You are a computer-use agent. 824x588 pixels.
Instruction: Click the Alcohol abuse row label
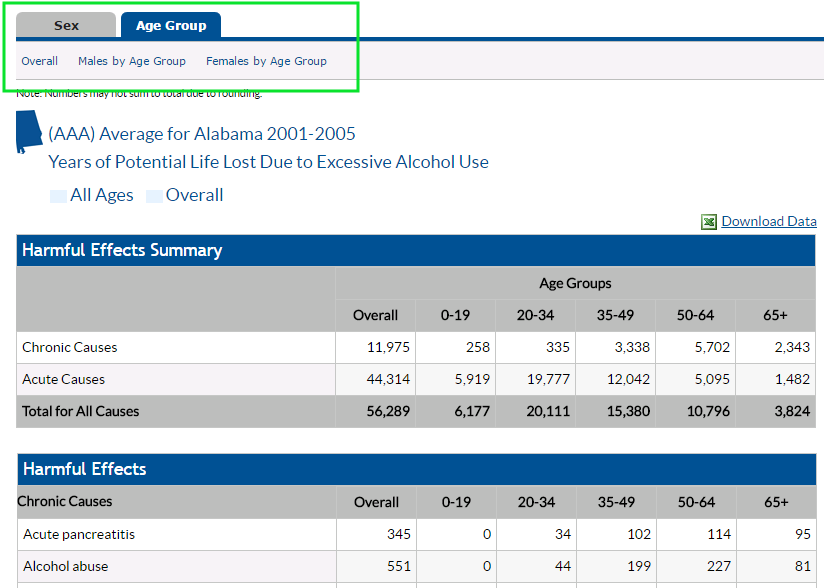click(x=66, y=566)
